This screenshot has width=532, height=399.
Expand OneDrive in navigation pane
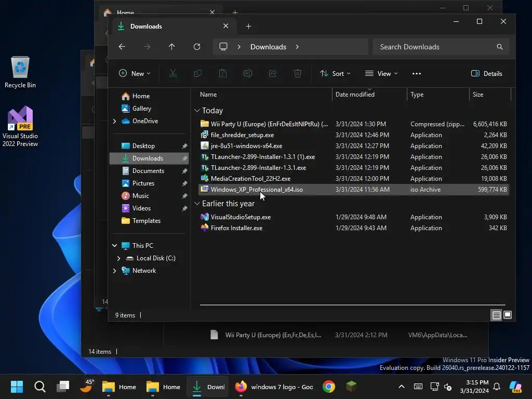pos(115,121)
